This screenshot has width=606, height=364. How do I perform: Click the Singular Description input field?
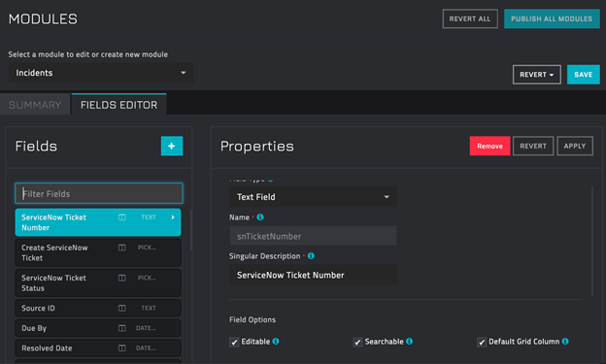click(313, 275)
